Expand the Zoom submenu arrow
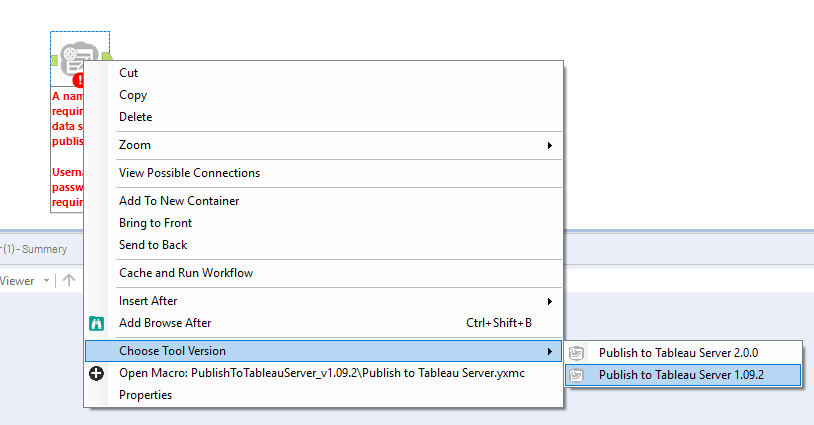Screen dimensions: 814x425 (x=549, y=145)
